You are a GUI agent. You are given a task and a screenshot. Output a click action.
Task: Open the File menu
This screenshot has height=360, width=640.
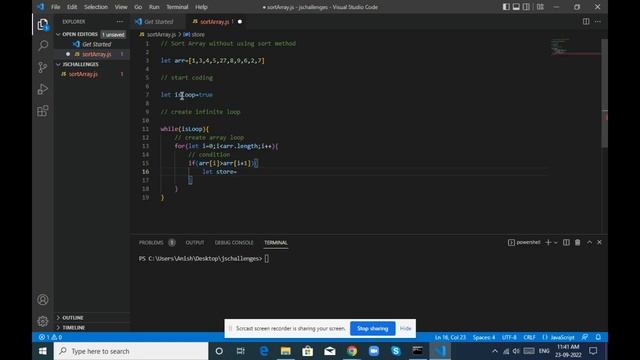[x=56, y=7]
